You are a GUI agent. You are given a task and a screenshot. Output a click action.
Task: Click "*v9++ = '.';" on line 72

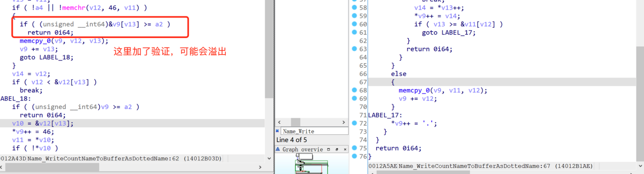414,123
